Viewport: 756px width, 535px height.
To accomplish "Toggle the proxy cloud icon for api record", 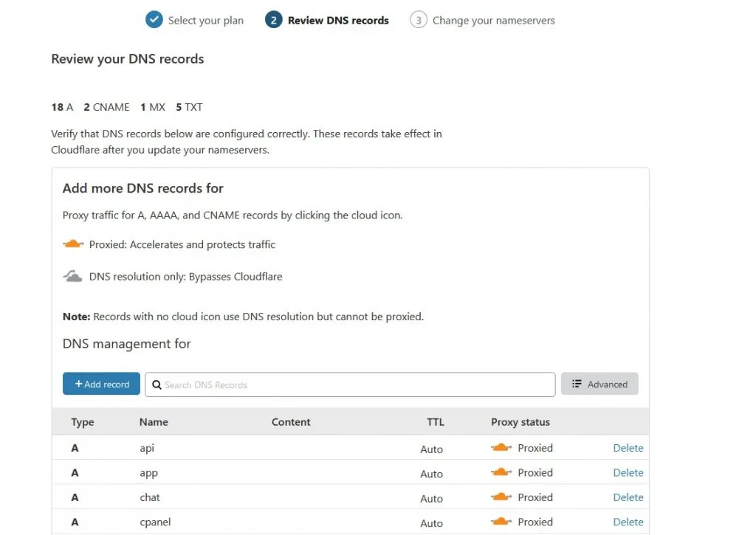I will pos(502,448).
